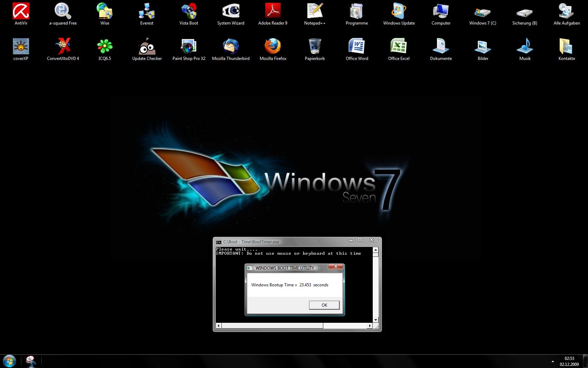588x368 pixels.
Task: Click console vertical scrollbar down arrow
Action: [376, 320]
